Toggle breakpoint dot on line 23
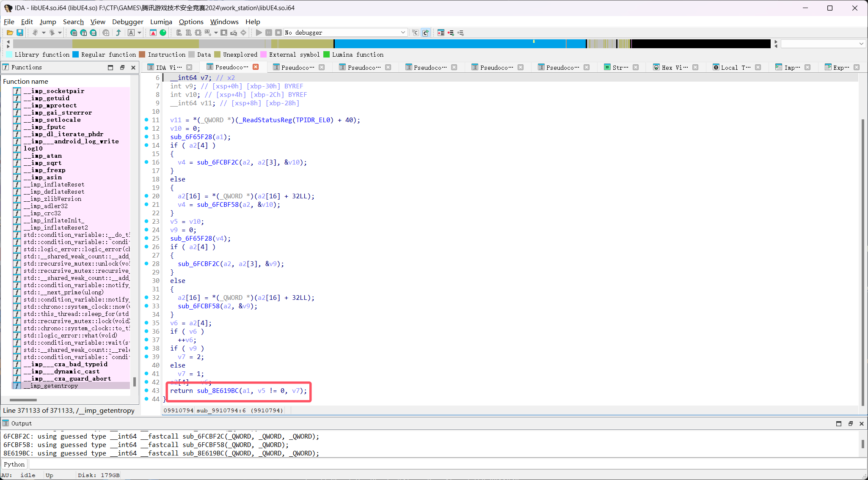The image size is (868, 480). 146,221
